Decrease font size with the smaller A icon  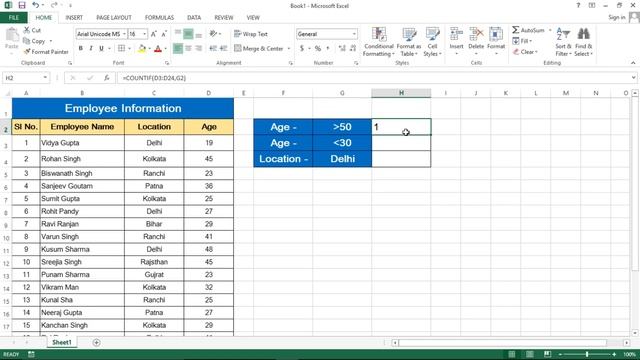pyautogui.click(x=164, y=34)
